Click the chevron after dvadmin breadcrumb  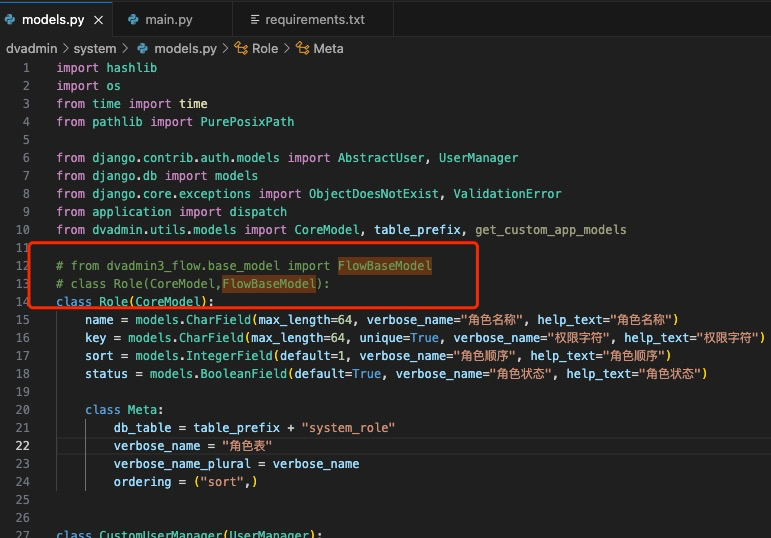[65, 49]
